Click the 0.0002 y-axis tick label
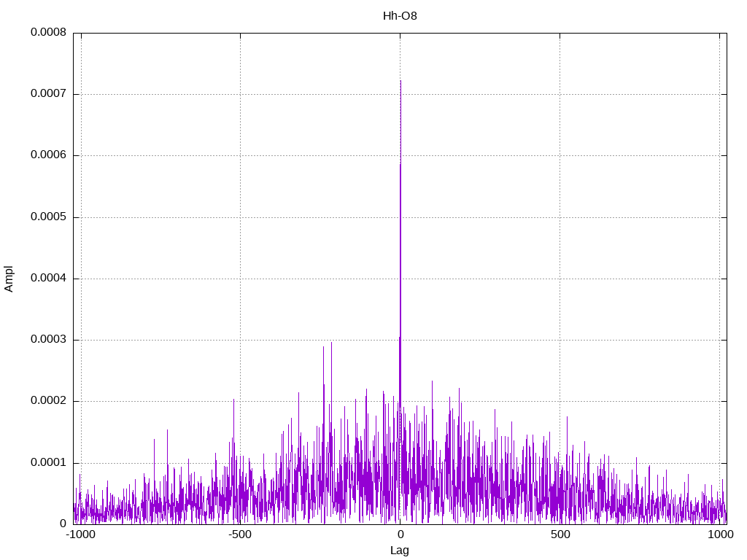Image resolution: width=747 pixels, height=560 pixels. 49,401
